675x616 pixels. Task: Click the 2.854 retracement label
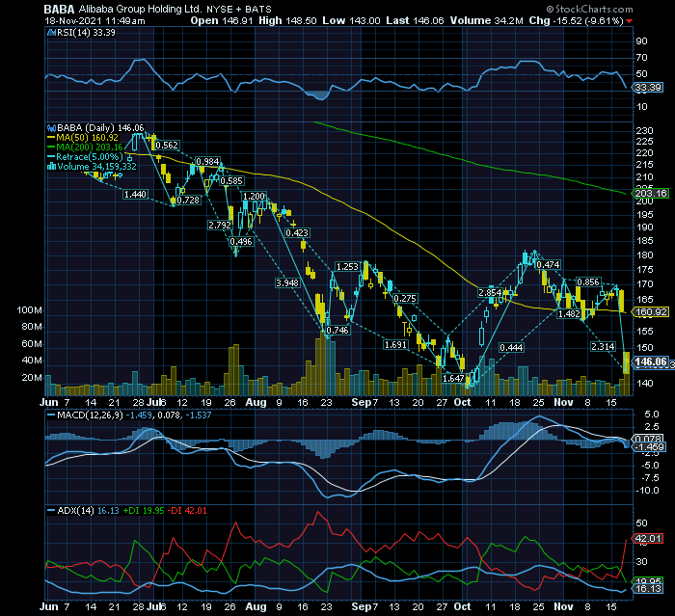(x=490, y=293)
